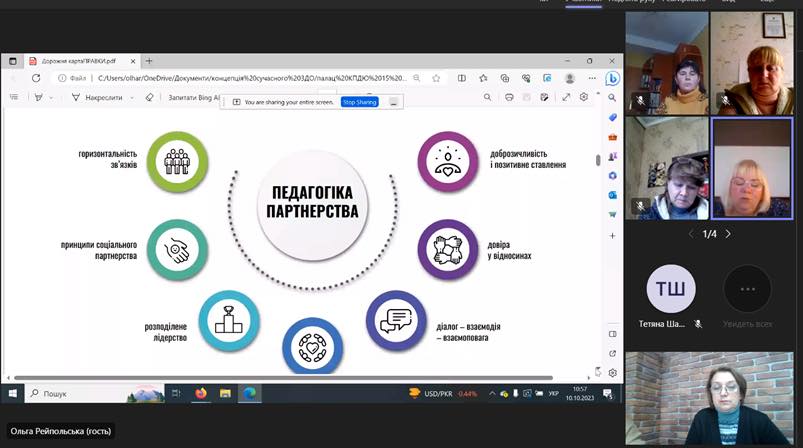Image resolution: width=803 pixels, height=448 pixels.
Task: Open Outlook in Edge sidebar
Action: (612, 195)
